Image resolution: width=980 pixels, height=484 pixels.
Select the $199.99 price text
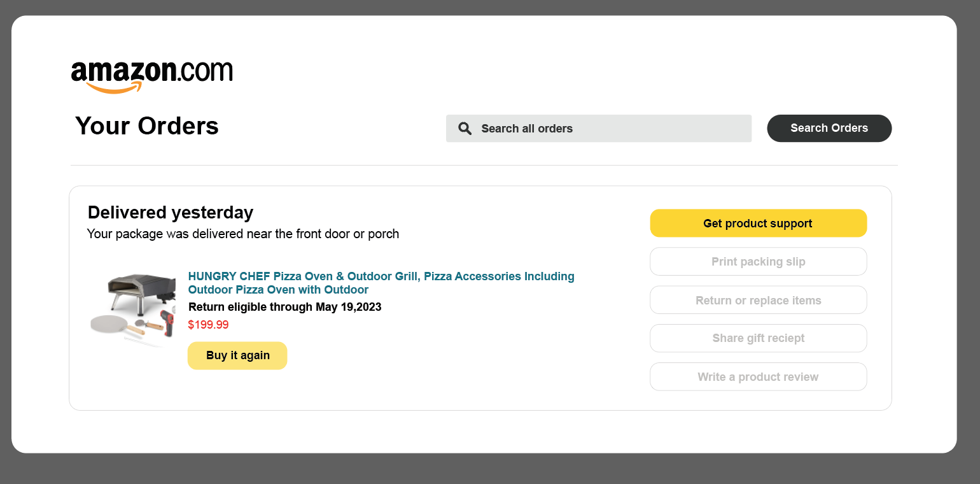[x=208, y=324]
